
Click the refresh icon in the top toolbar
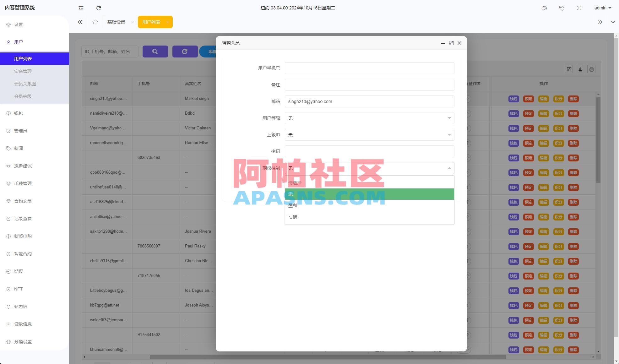[99, 8]
